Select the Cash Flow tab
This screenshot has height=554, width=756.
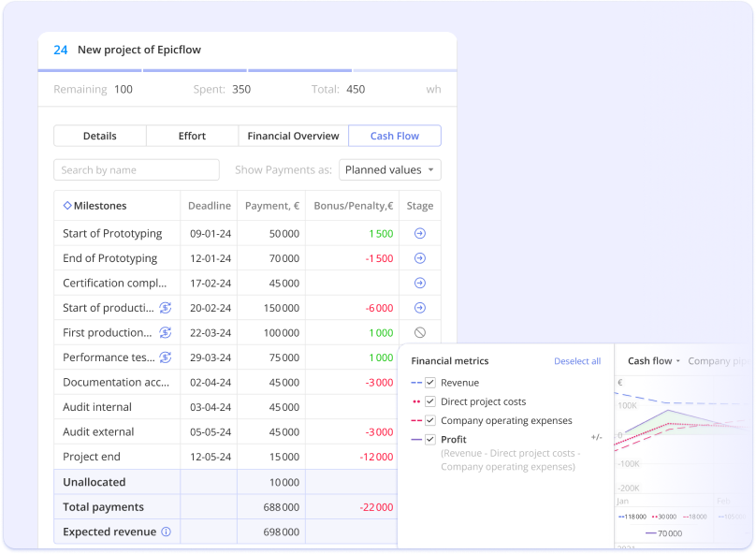(395, 136)
